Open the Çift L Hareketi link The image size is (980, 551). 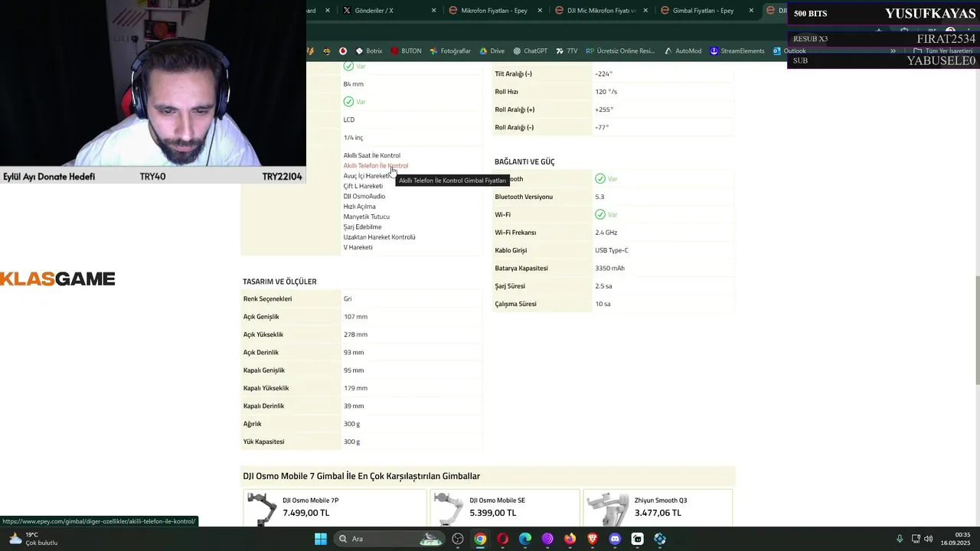363,186
